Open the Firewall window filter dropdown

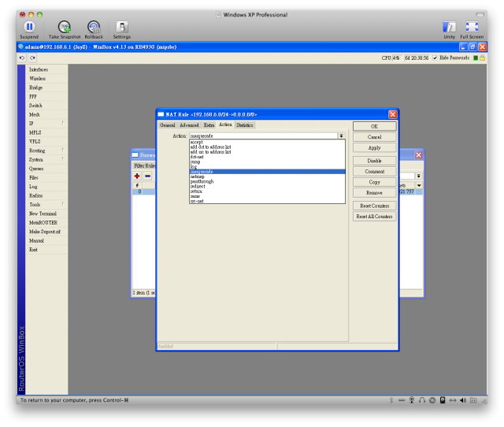418,176
